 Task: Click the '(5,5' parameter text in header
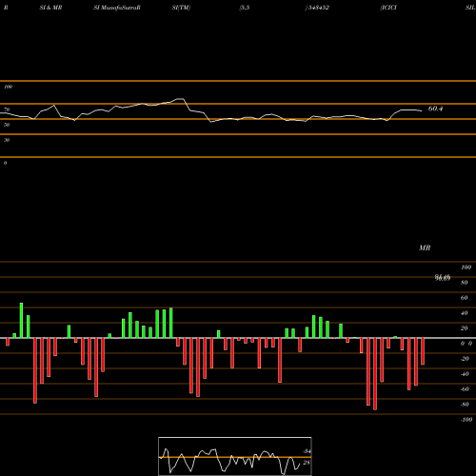[245, 8]
